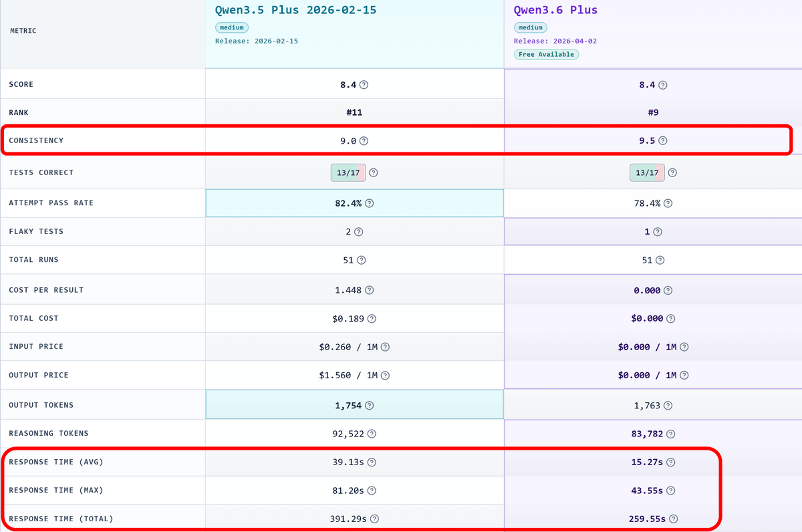Open help icon beside 92,522 reasoning tokens
802x532 pixels.
click(372, 434)
